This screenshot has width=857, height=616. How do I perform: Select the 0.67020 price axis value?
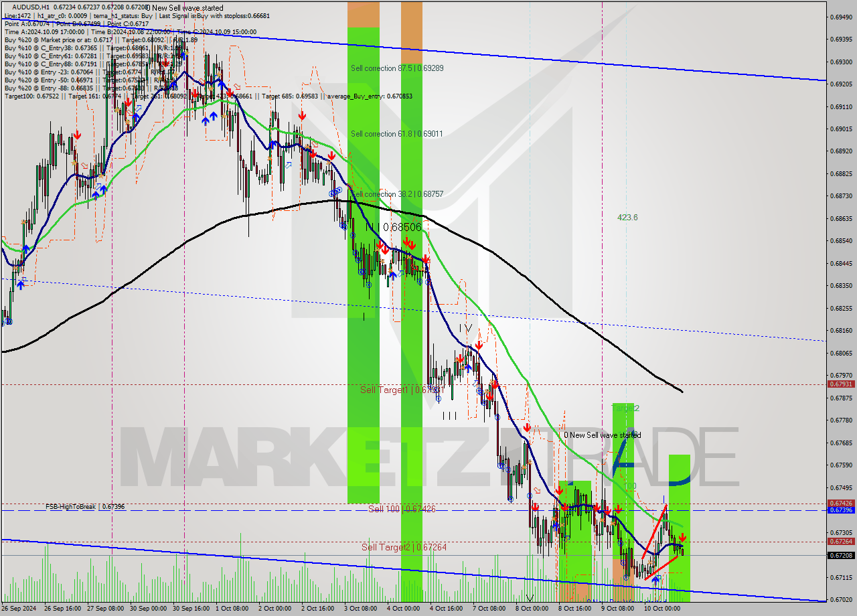[x=841, y=600]
